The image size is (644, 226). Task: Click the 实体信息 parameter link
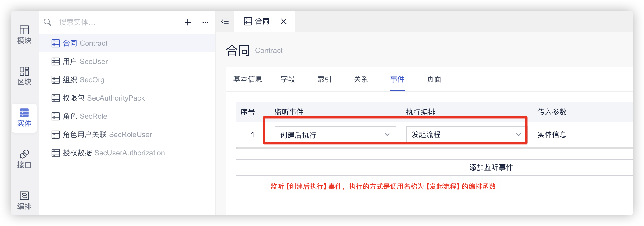tap(552, 135)
